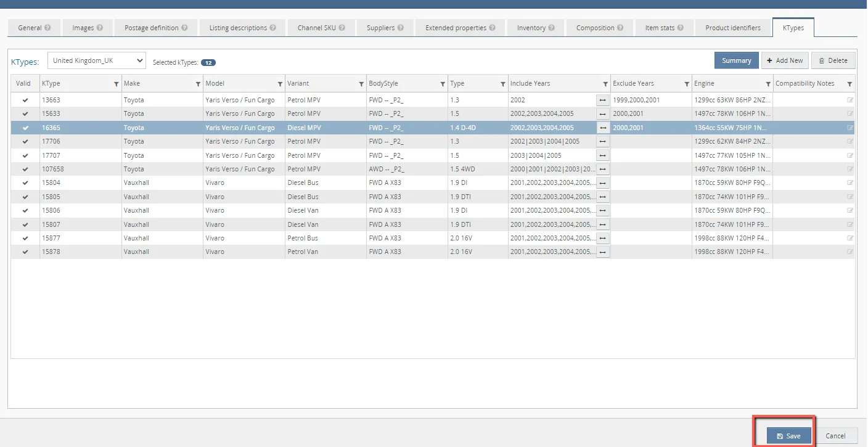Filter the KType column
The width and height of the screenshot is (868, 447).
(117, 84)
